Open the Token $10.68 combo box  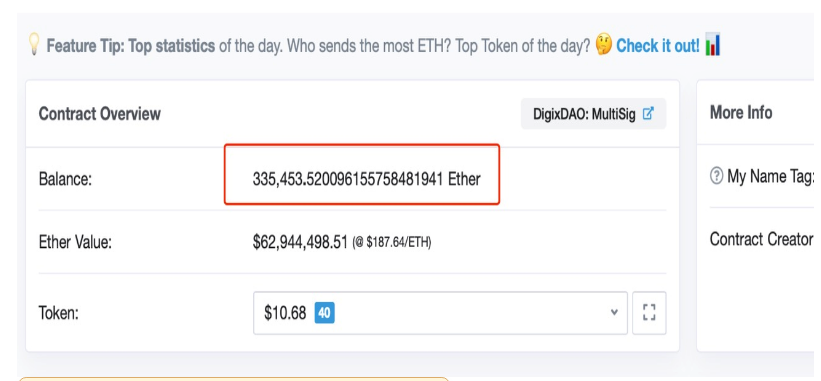pyautogui.click(x=440, y=313)
